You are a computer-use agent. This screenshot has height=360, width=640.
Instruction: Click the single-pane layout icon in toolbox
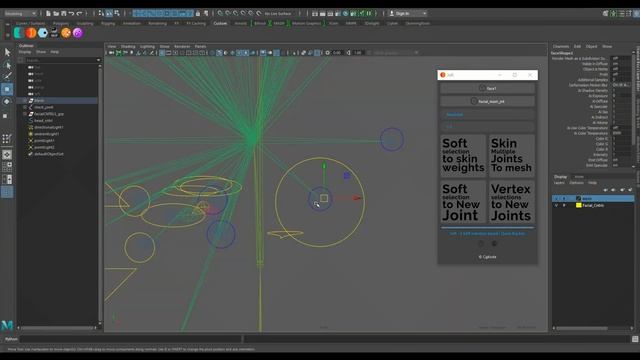click(7, 154)
